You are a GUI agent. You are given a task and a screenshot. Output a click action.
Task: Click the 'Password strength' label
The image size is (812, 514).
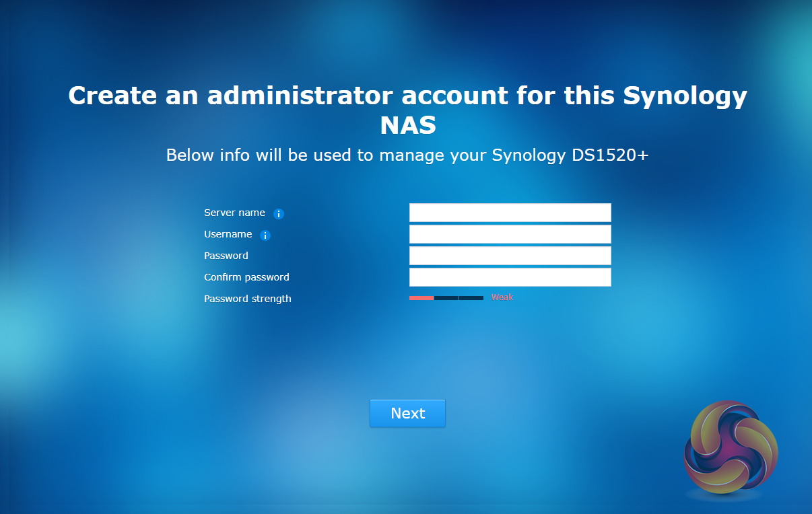pyautogui.click(x=248, y=299)
